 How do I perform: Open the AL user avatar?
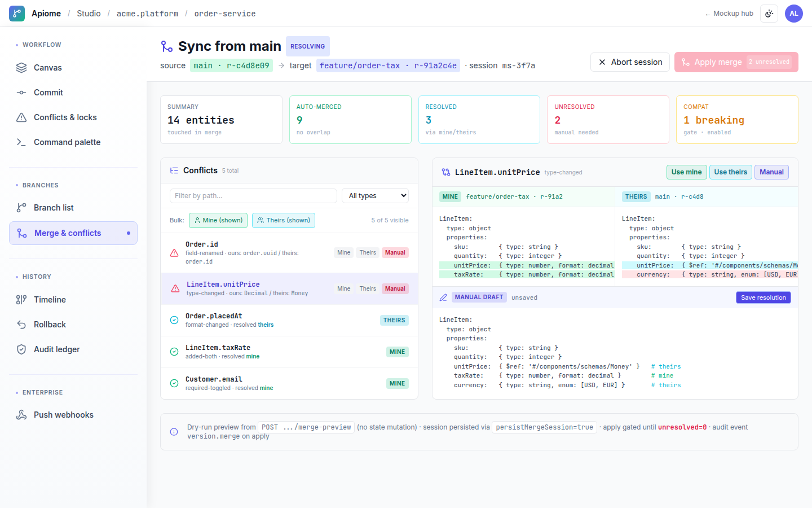coord(794,14)
